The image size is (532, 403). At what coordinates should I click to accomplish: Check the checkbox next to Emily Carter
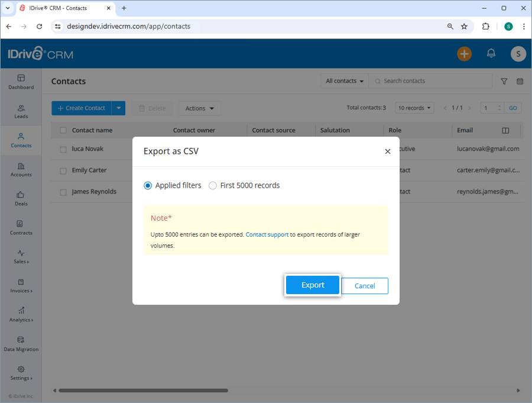point(63,170)
